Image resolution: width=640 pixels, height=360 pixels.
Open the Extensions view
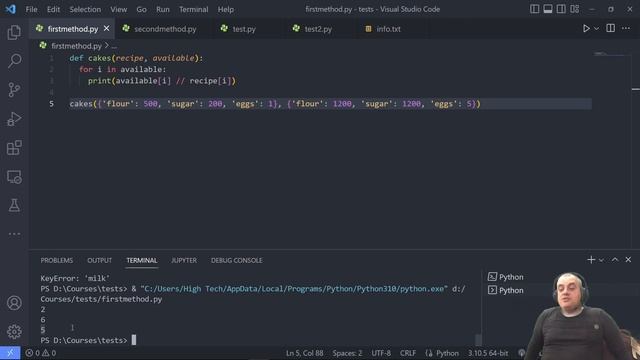pos(14,148)
